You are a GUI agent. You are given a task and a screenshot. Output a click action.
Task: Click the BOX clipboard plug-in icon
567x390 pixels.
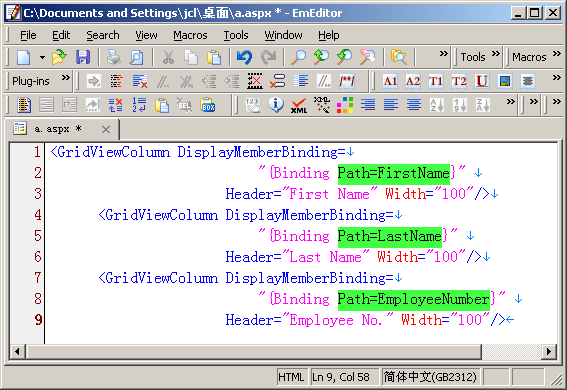[208, 105]
